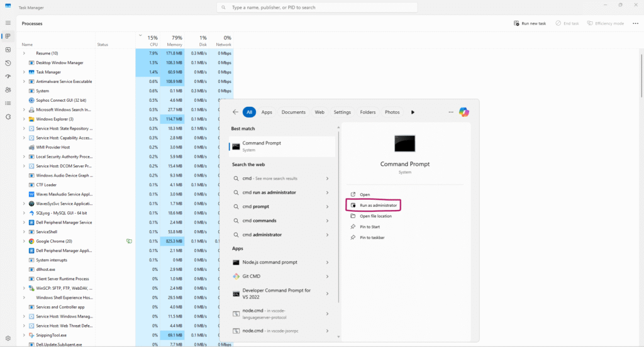
Task: Switch to the Apps search filter tab
Action: tap(267, 112)
